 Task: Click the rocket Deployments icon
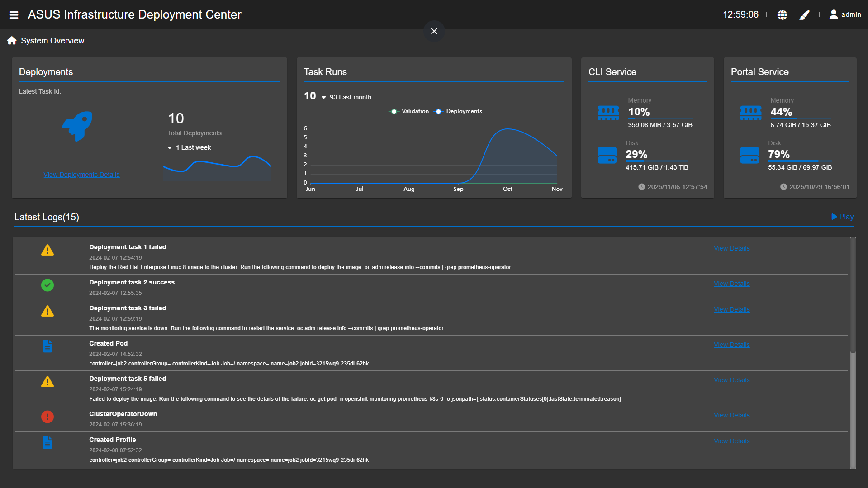[77, 126]
